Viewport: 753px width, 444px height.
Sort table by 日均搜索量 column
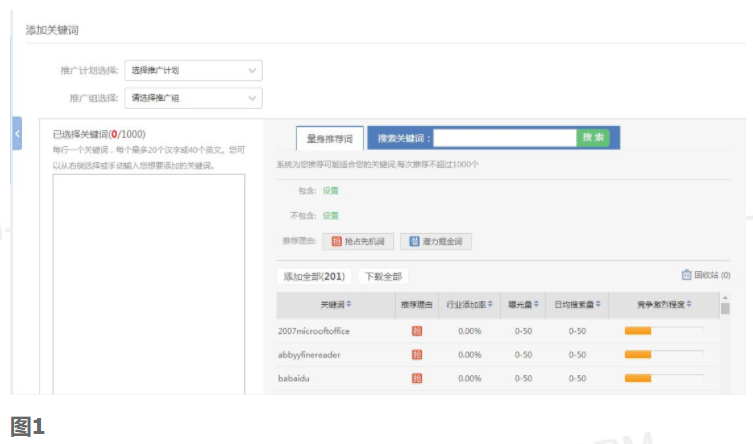[578, 304]
